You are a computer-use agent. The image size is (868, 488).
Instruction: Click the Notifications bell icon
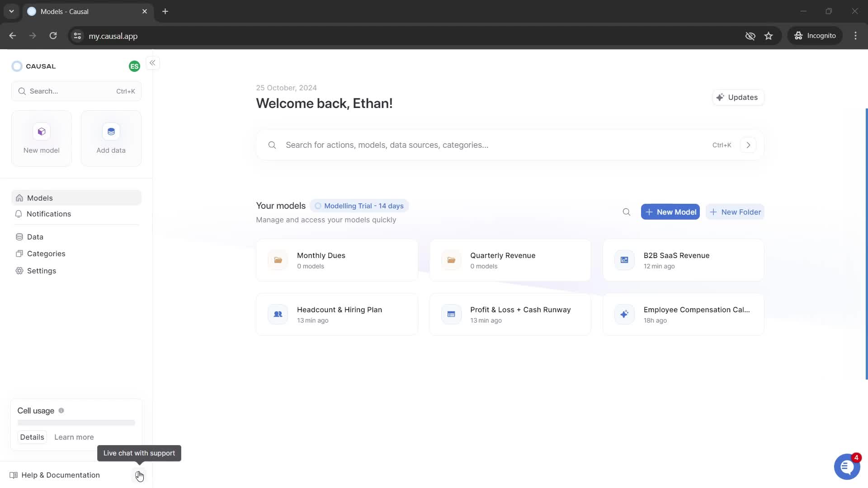(x=19, y=213)
